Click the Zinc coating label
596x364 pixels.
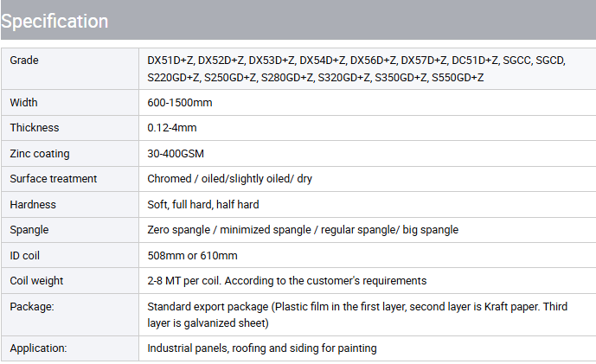pos(40,154)
